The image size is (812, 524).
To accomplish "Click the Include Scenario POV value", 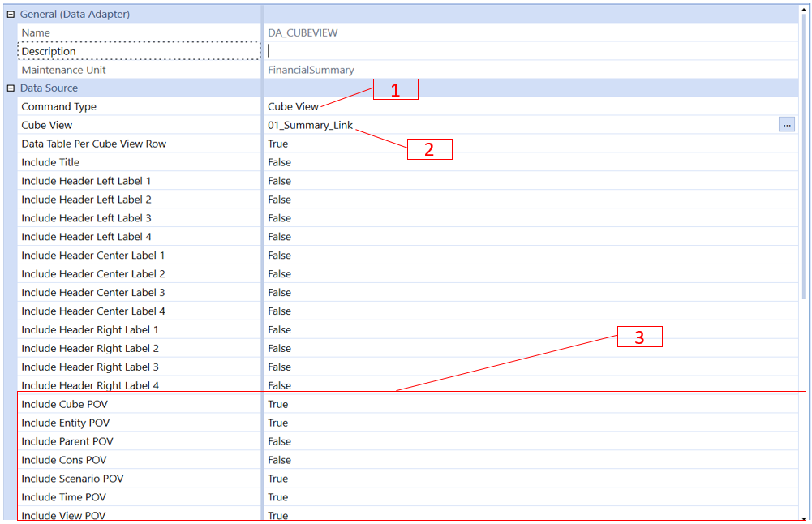I will click(278, 479).
